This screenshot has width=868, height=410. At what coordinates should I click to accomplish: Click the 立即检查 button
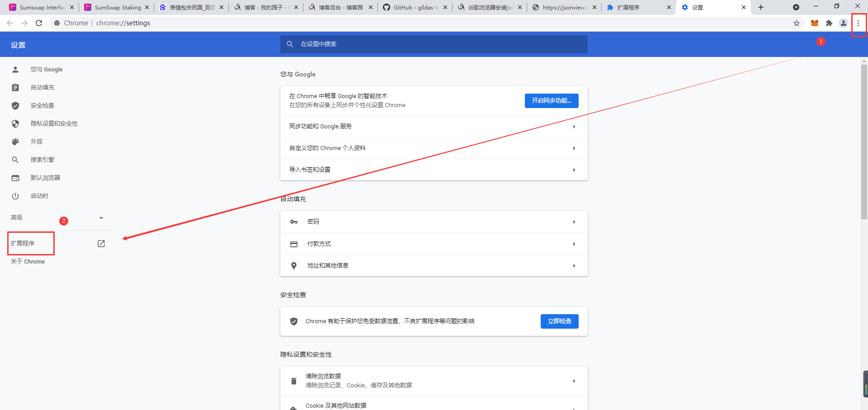click(x=560, y=321)
